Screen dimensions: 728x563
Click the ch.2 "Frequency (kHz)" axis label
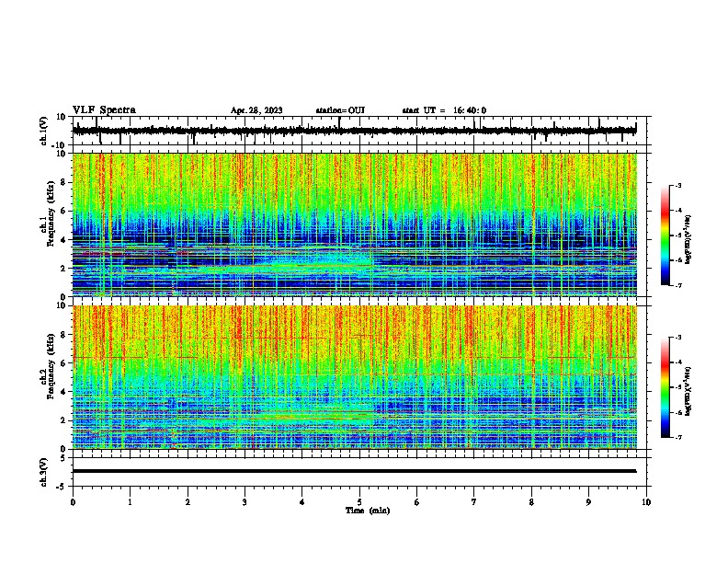(51, 366)
